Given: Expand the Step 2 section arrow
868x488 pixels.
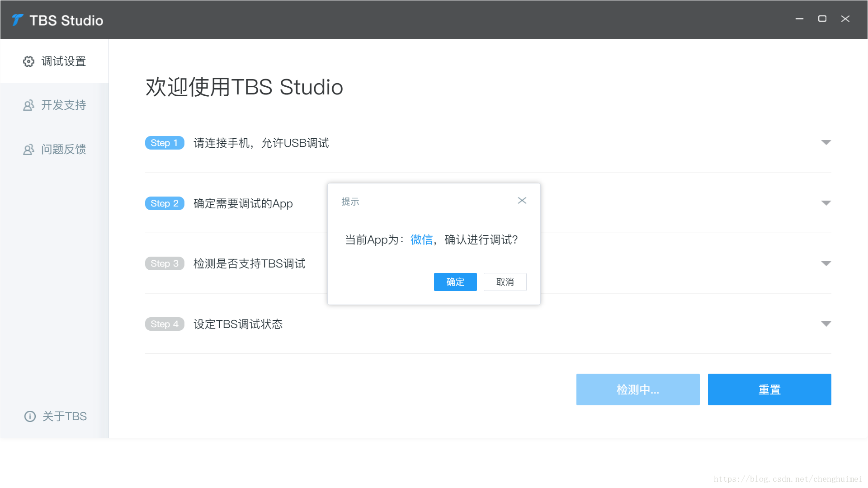Looking at the screenshot, I should point(826,203).
